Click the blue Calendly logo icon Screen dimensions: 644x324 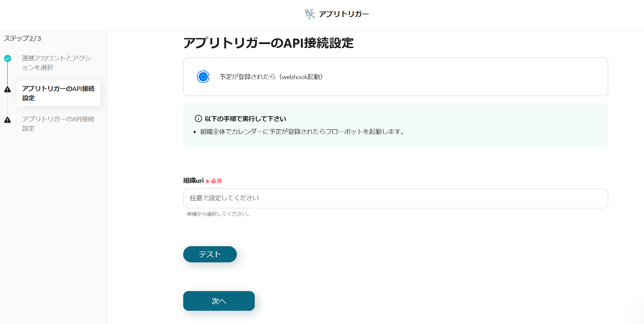(x=203, y=77)
